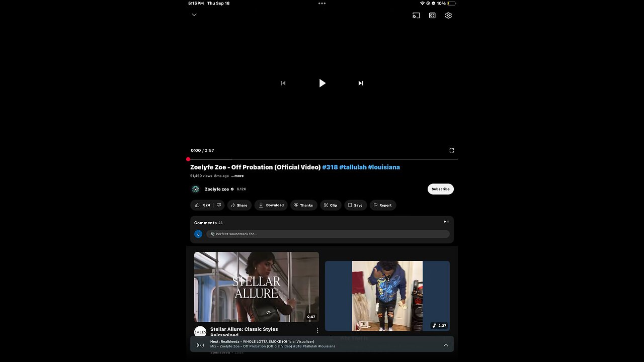The width and height of the screenshot is (644, 362).
Task: Skip to the previous video
Action: pos(283,83)
